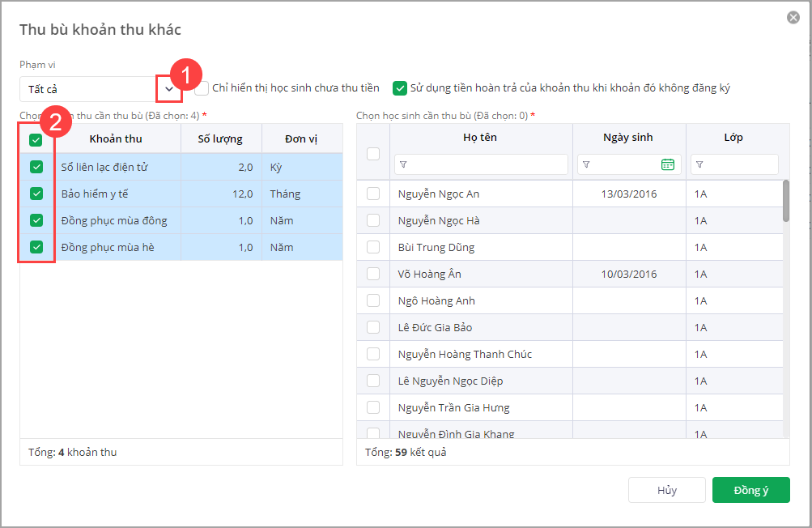Click the Lớp filter input field

point(735,164)
